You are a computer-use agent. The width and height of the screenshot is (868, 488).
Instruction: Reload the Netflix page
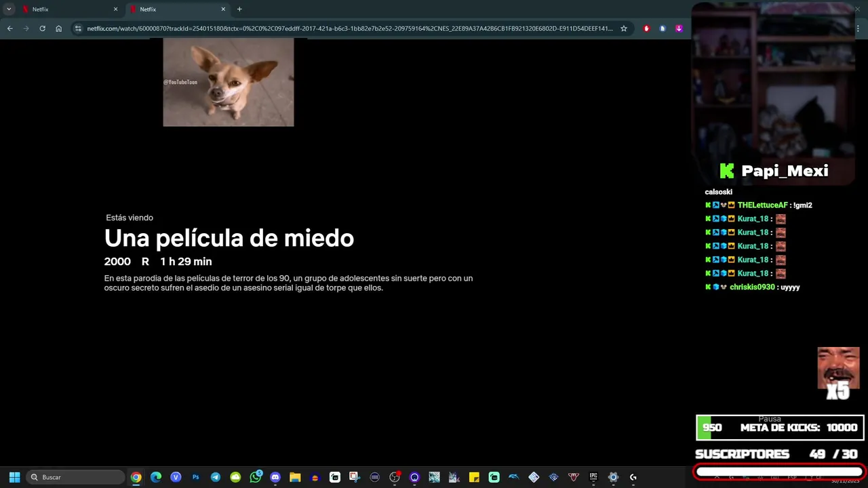tap(42, 28)
